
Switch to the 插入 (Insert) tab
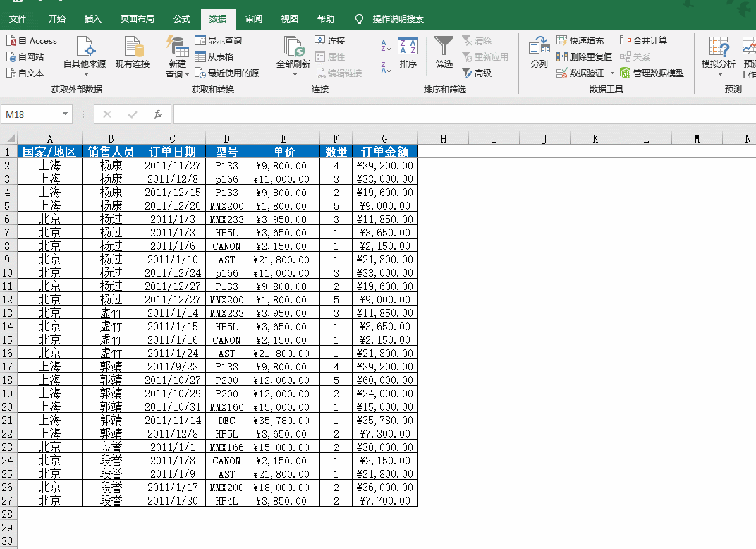[92, 19]
